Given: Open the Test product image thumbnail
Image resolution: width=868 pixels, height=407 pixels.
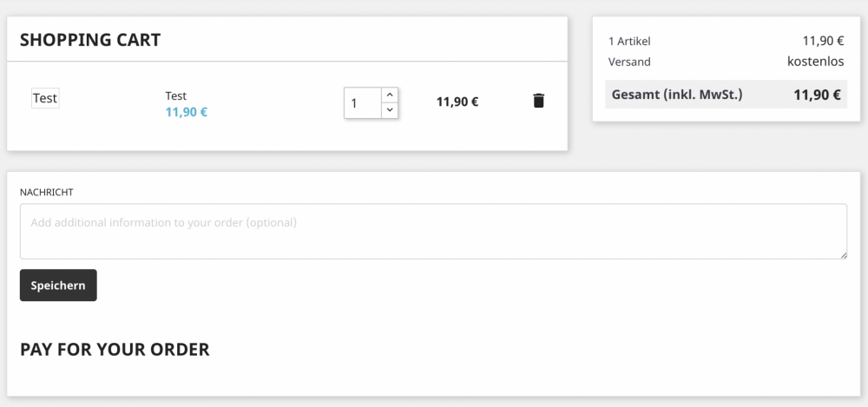Looking at the screenshot, I should (45, 98).
